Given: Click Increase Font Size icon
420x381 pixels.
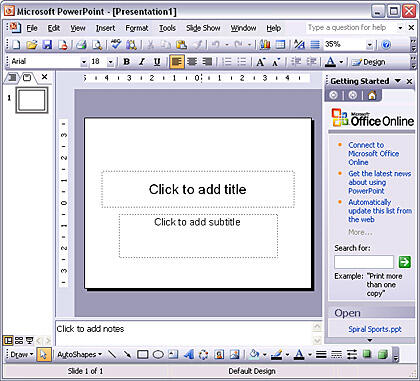Looking at the screenshot, I should point(260,62).
